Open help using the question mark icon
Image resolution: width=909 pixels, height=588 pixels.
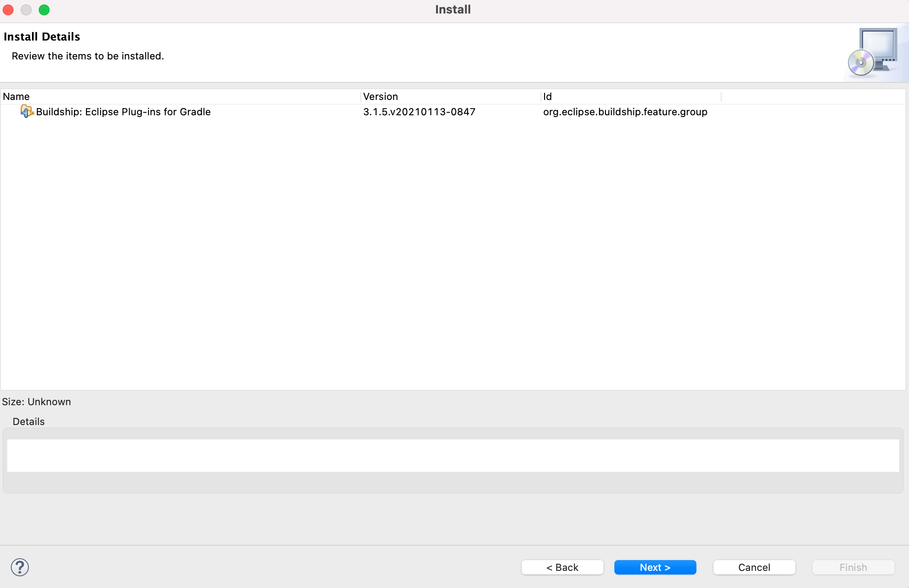(x=19, y=567)
